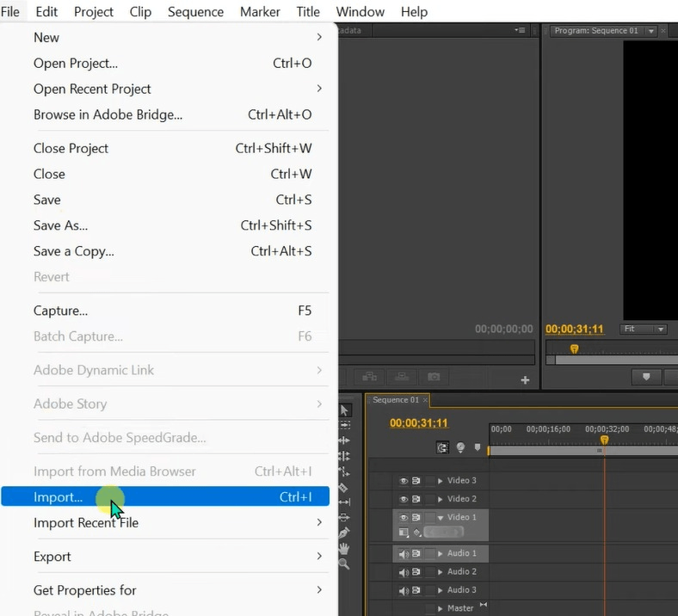
Task: Click Program monitor timecode 00;00;31;11
Action: tap(574, 329)
